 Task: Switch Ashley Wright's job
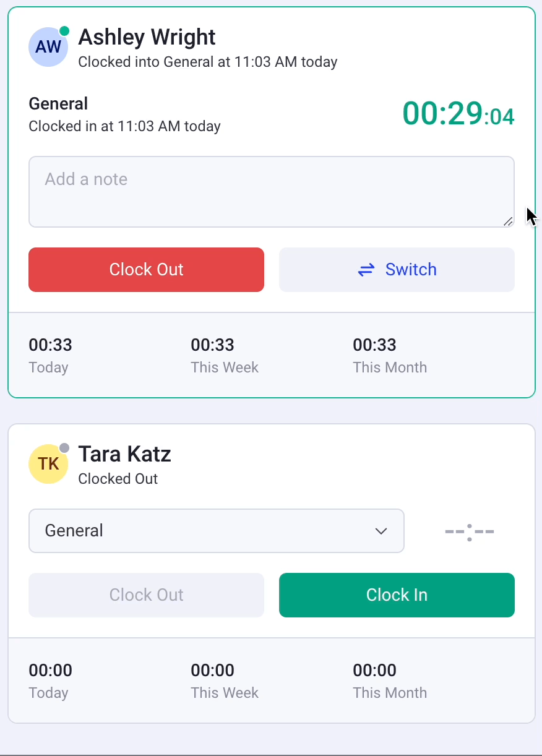click(397, 270)
